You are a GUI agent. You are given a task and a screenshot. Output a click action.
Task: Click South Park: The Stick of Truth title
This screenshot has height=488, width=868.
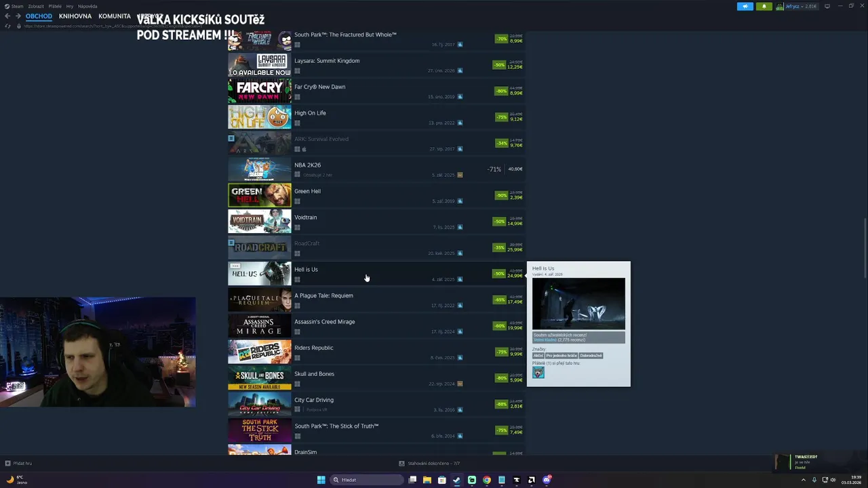coord(336,426)
